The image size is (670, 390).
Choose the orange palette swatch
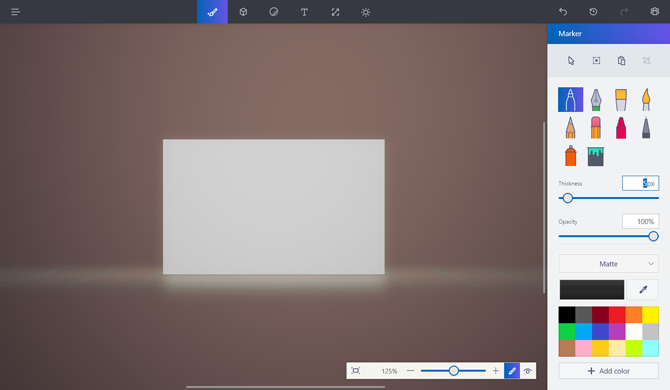634,315
